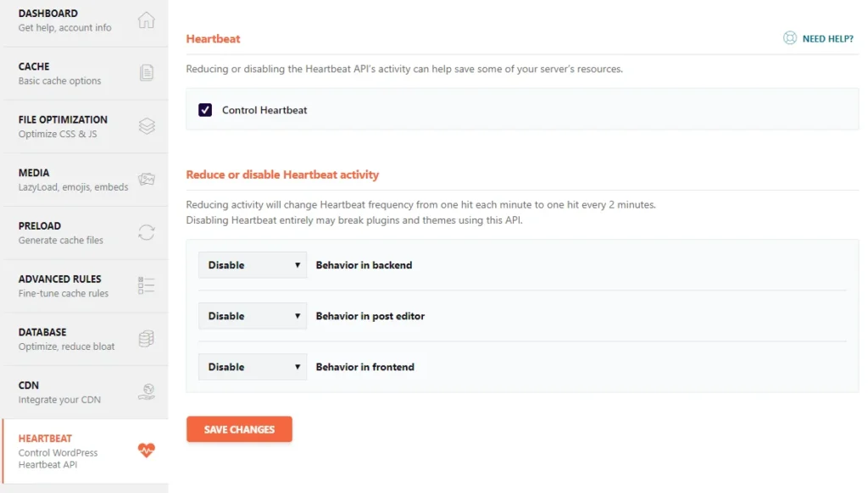868x493 pixels.
Task: Click the Preload refresh arrows icon
Action: pyautogui.click(x=147, y=232)
